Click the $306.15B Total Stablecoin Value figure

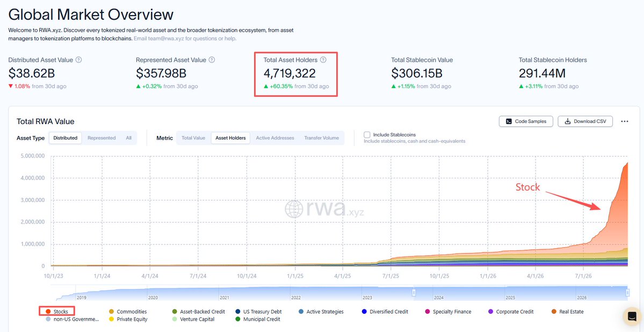click(x=416, y=73)
